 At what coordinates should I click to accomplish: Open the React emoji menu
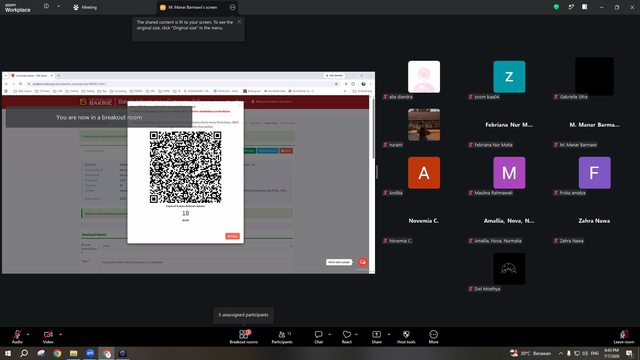(347, 337)
